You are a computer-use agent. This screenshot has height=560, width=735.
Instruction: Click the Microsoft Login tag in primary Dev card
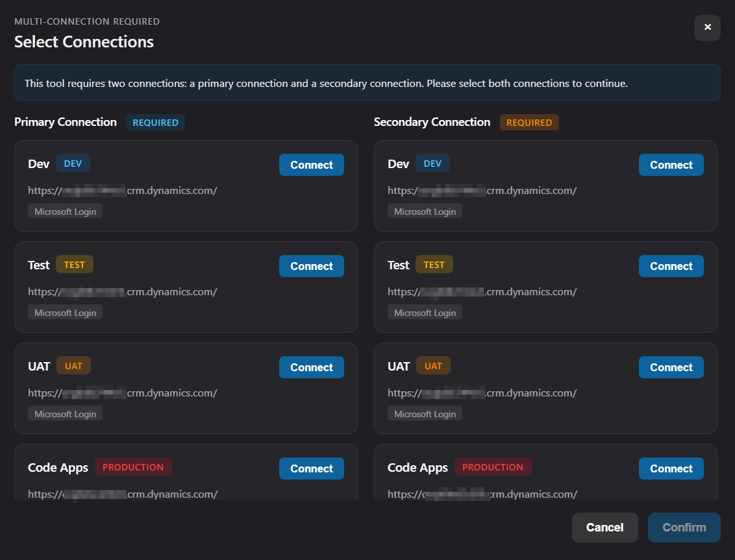click(65, 212)
